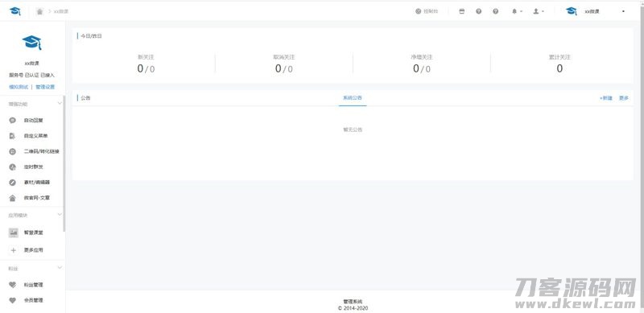Click the first question-mark help icon
The width and height of the screenshot is (644, 313).
pos(478,11)
